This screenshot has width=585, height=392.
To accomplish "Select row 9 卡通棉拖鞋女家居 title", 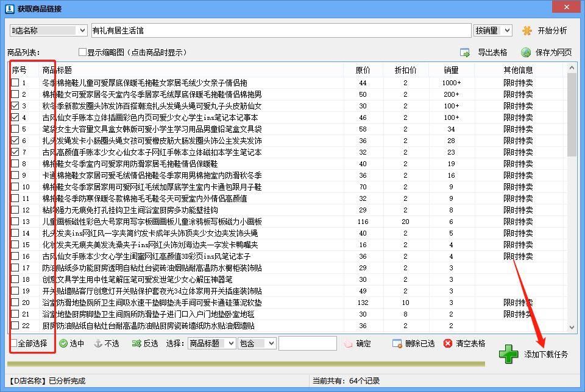I will click(x=152, y=175).
